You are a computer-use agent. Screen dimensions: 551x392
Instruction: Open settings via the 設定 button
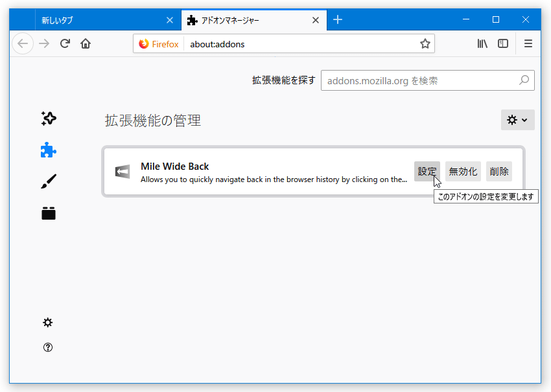pyautogui.click(x=427, y=172)
